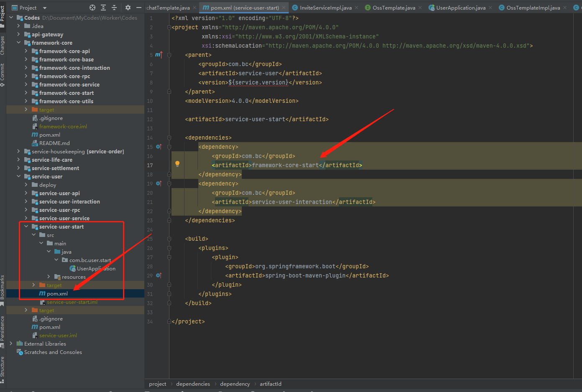Select the README.md file
582x392 pixels.
pos(54,143)
